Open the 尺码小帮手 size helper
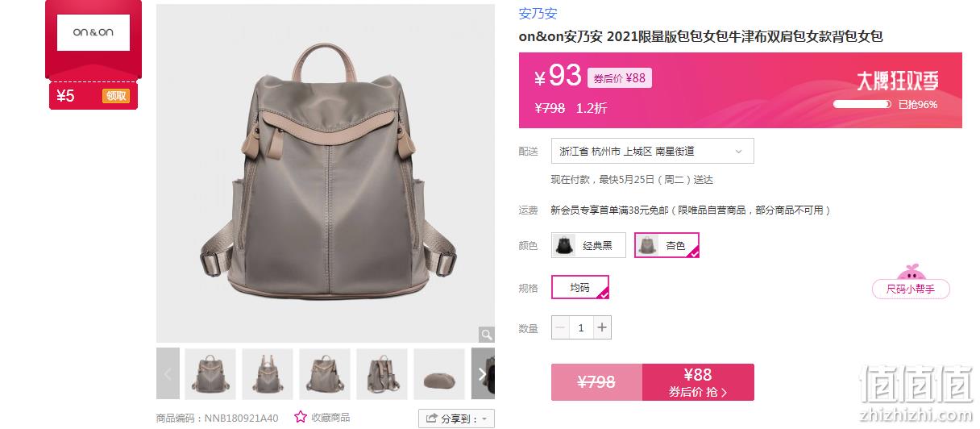 point(911,289)
